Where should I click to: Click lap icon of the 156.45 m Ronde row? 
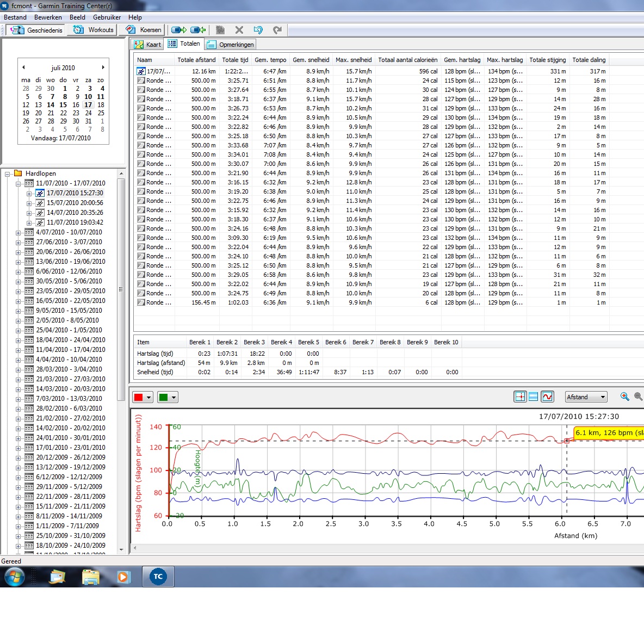(141, 302)
